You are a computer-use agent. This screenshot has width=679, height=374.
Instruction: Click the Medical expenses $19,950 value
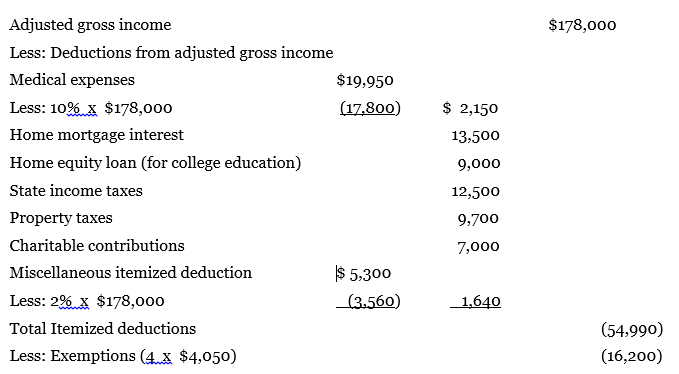365,81
